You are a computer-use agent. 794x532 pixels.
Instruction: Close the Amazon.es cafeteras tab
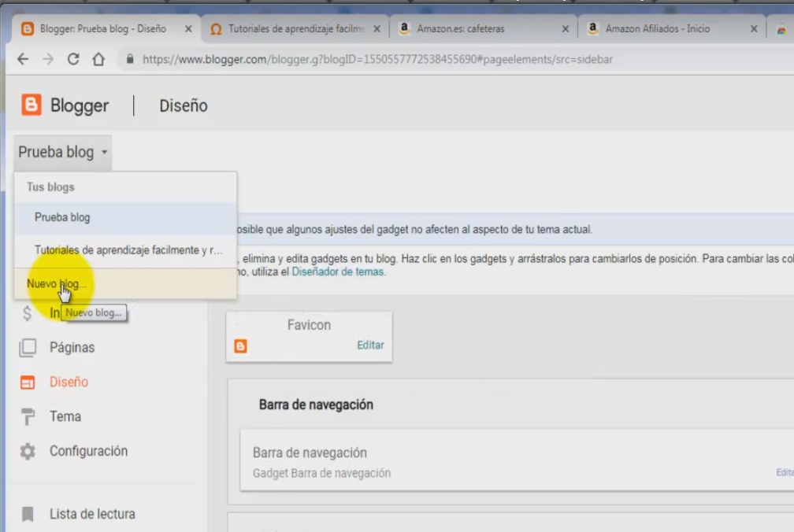(565, 29)
